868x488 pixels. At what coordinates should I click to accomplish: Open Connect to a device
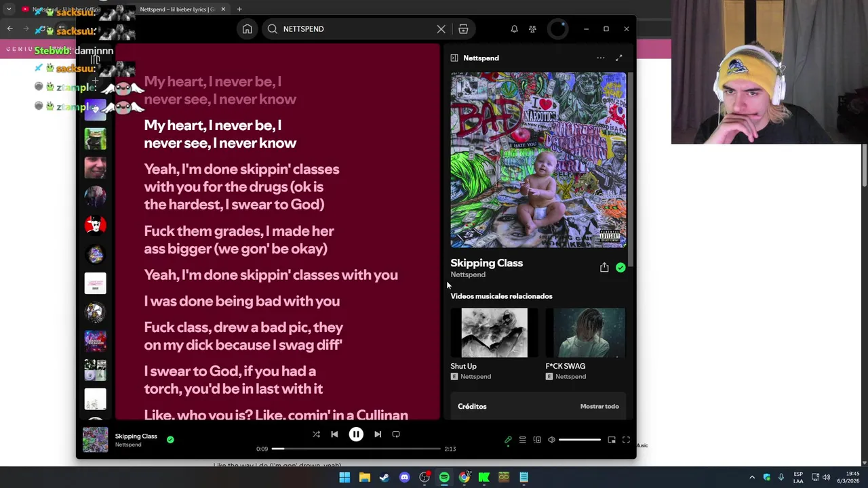click(x=537, y=440)
